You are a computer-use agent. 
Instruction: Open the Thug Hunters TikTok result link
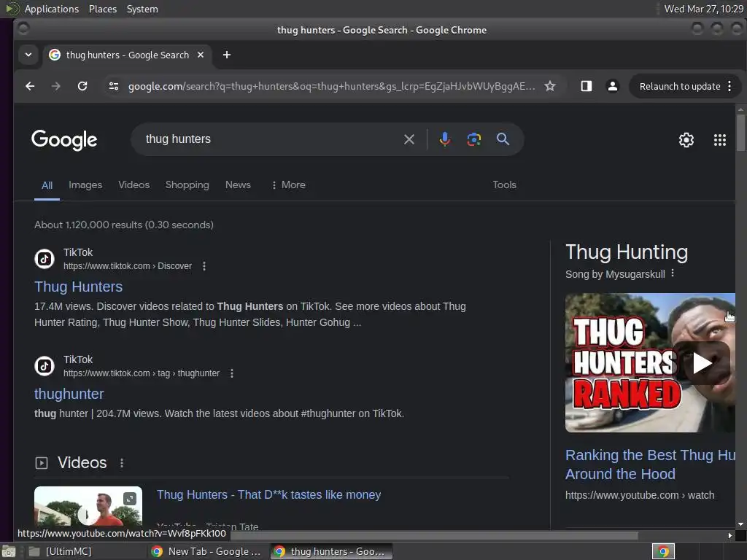coord(79,287)
